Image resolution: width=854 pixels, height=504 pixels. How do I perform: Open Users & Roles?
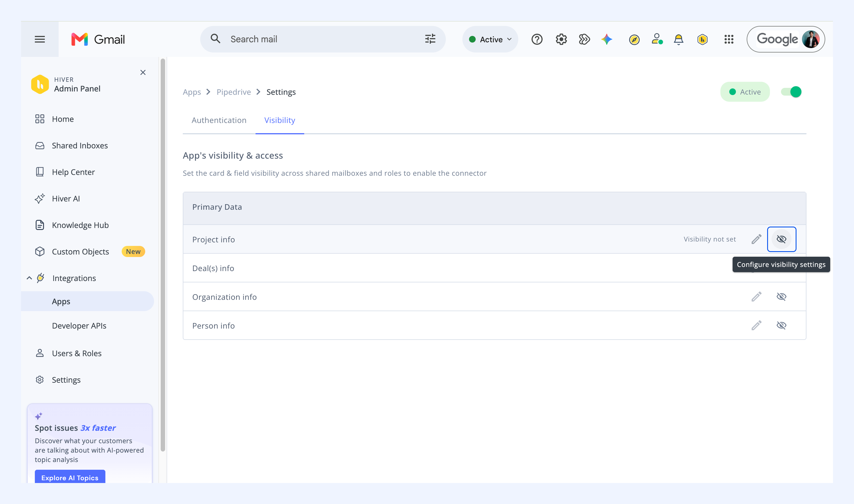click(x=76, y=353)
